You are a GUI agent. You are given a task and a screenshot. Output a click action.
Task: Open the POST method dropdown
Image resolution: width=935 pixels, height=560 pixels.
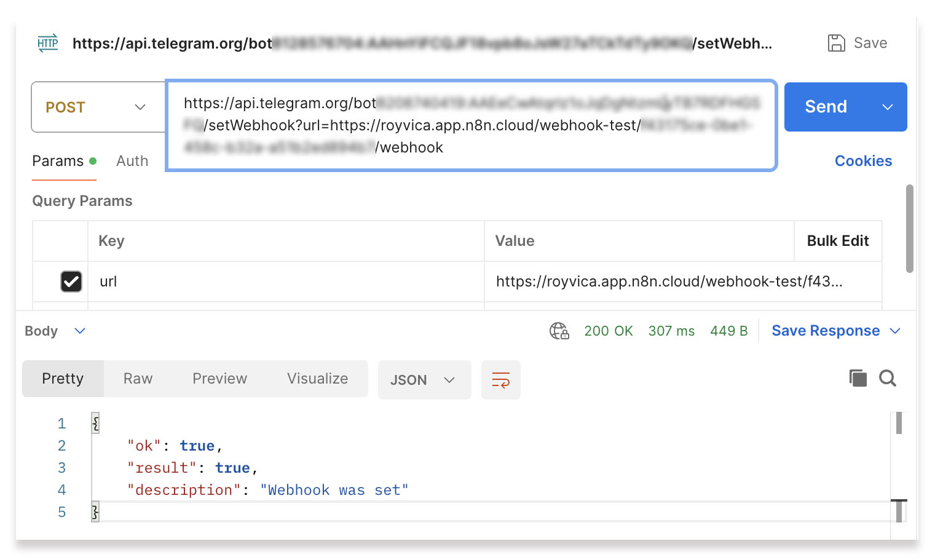pos(97,107)
